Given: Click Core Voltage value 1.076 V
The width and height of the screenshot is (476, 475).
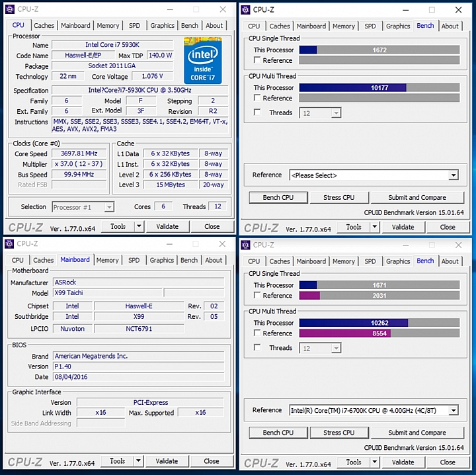Looking at the screenshot, I should [x=153, y=76].
